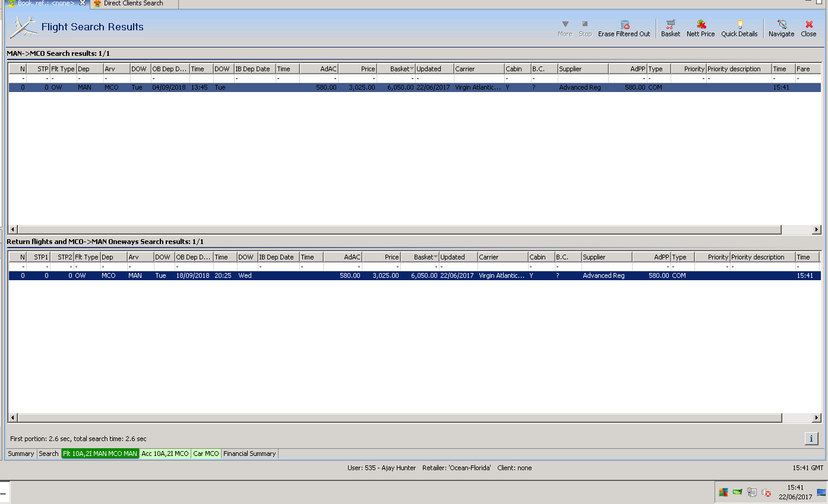Screen dimensions: 828x504
Task: Click the User: 535 - Ajay Hunter text
Action: click(x=382, y=468)
